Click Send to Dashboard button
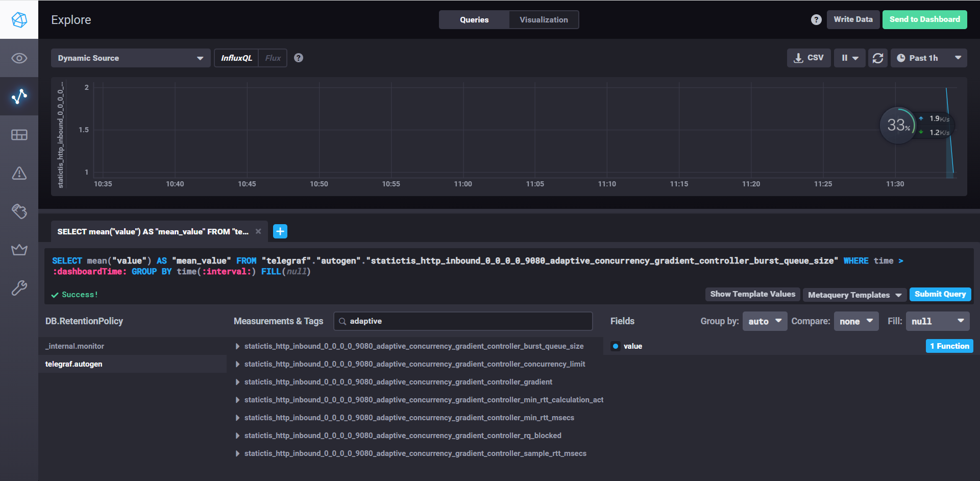980x481 pixels. coord(924,19)
